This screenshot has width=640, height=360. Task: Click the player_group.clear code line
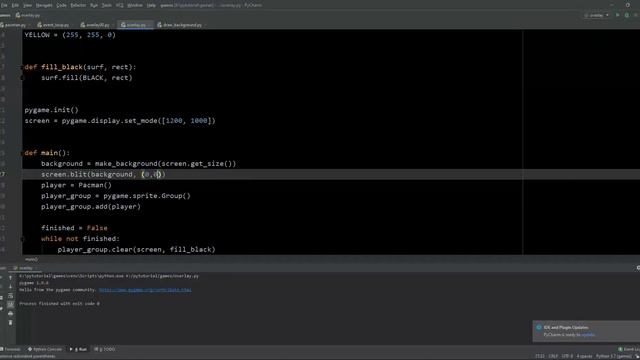136,250
